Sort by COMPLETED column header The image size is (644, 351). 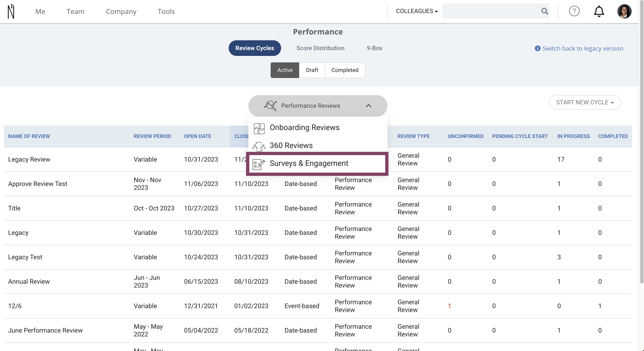(613, 136)
